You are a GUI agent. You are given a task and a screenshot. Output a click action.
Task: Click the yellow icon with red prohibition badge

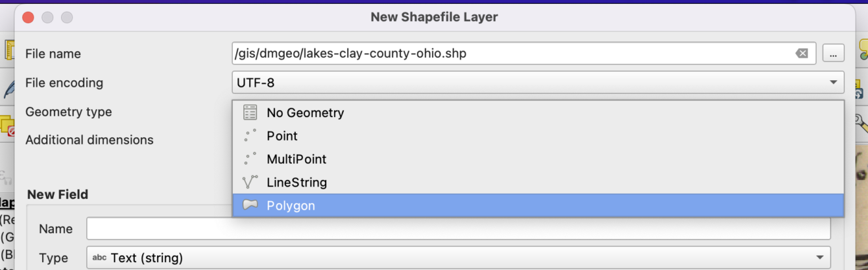pyautogui.click(x=7, y=125)
